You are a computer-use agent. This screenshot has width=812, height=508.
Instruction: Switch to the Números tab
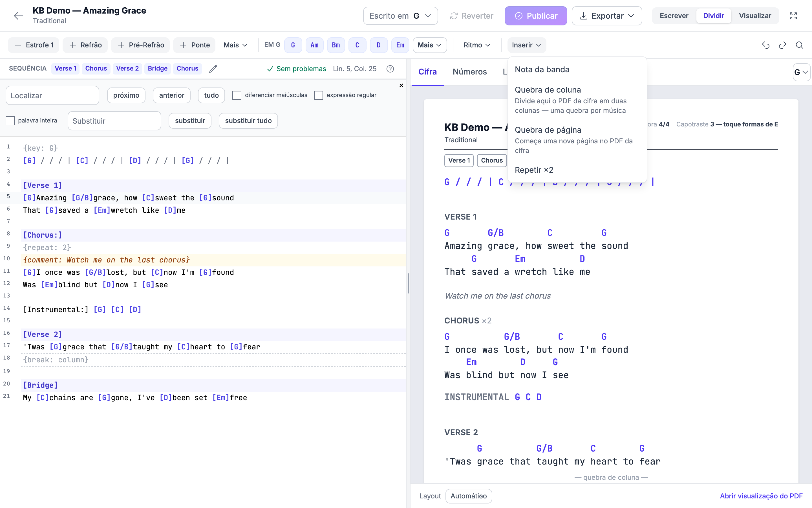click(x=469, y=72)
